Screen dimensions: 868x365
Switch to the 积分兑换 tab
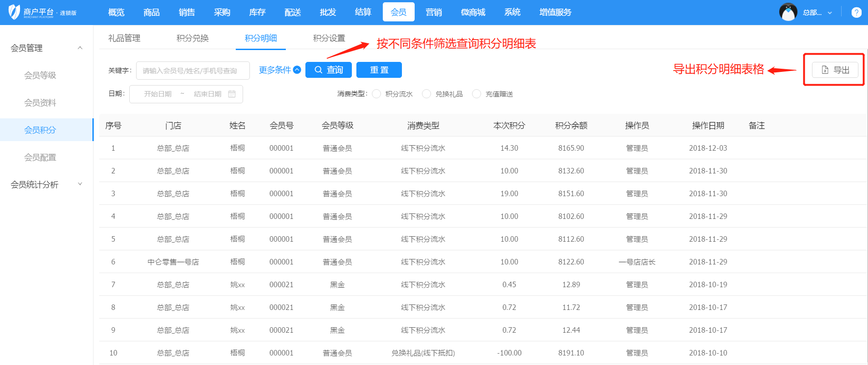[x=193, y=38]
